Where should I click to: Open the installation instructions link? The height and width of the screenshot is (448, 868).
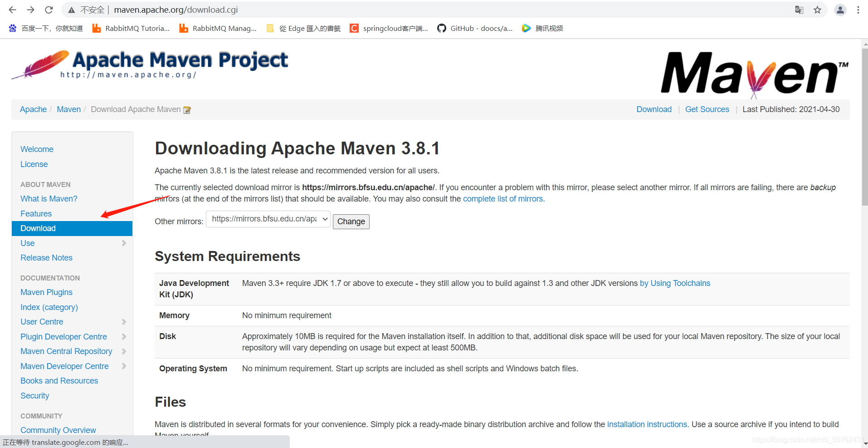coord(648,424)
